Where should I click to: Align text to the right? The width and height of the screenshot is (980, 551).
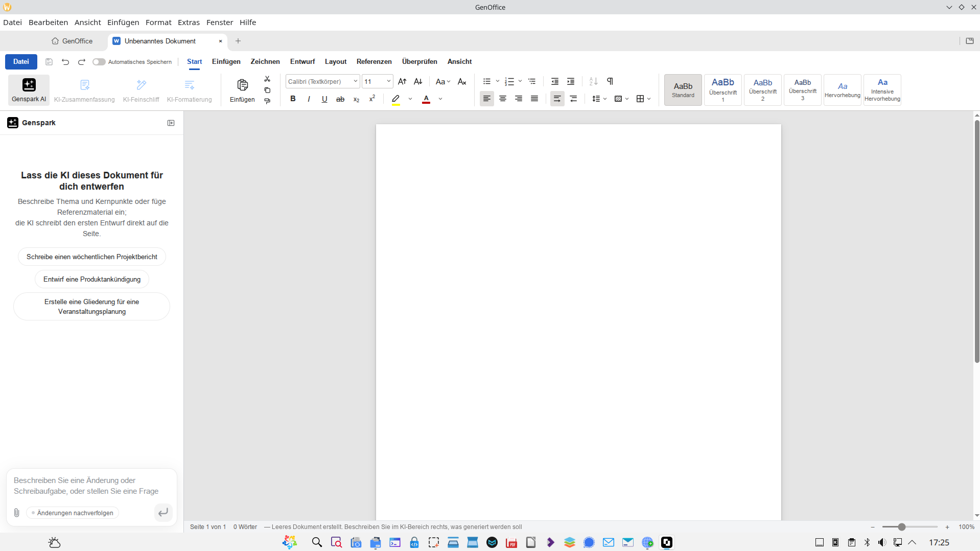(x=519, y=99)
